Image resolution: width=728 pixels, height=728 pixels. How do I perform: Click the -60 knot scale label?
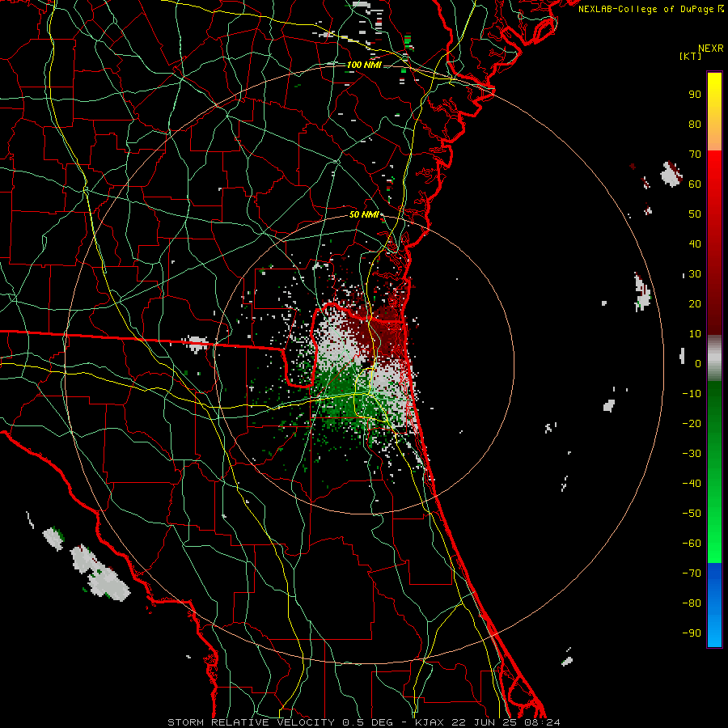pyautogui.click(x=692, y=544)
